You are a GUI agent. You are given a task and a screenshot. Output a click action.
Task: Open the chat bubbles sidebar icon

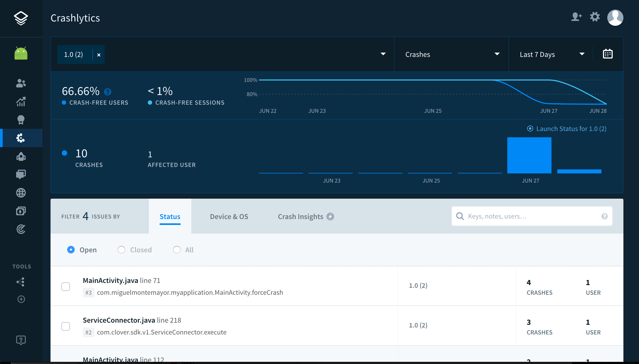[x=21, y=174]
